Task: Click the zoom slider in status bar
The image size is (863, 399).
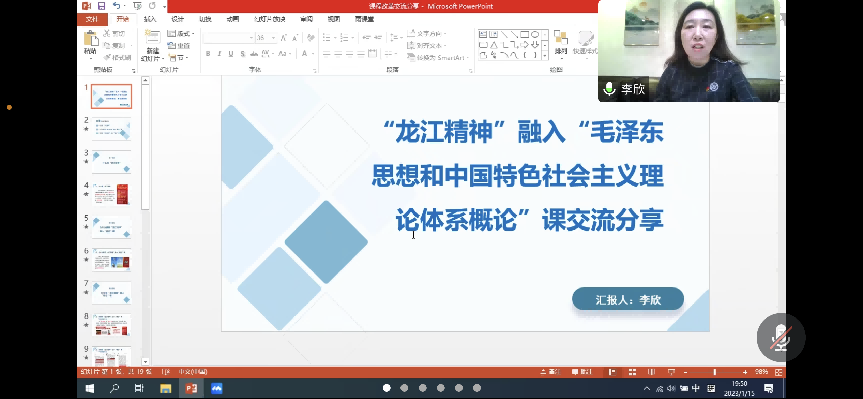Action: coord(714,372)
